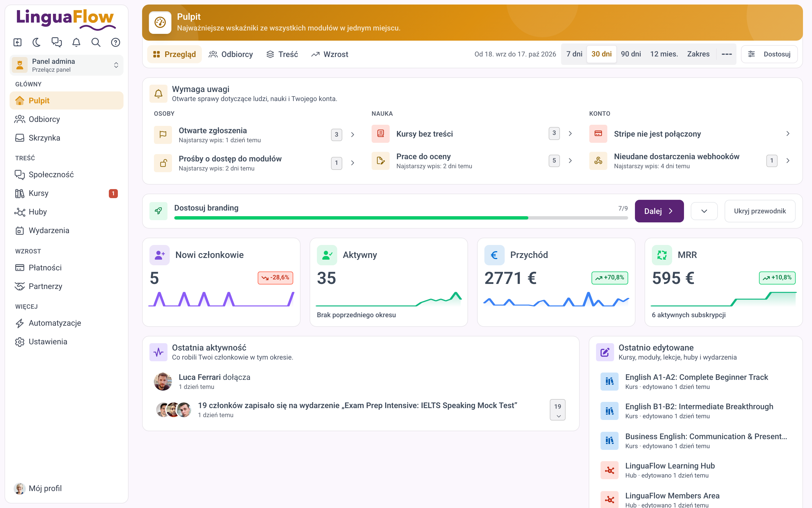Viewport: 812px width, 508px height.
Task: Go to Odbiorcy in the sidebar
Action: click(67, 119)
